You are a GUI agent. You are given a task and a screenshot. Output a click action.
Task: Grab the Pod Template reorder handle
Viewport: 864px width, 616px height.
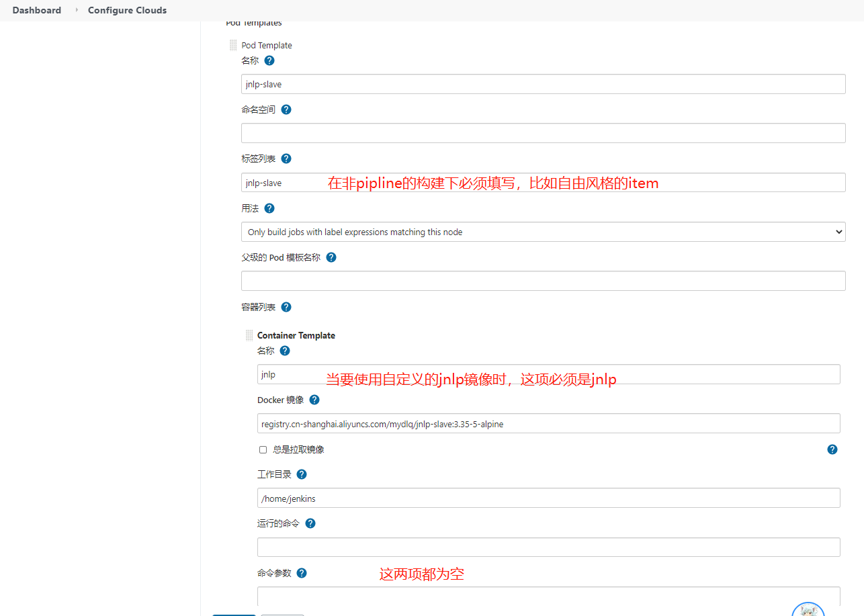pos(233,44)
